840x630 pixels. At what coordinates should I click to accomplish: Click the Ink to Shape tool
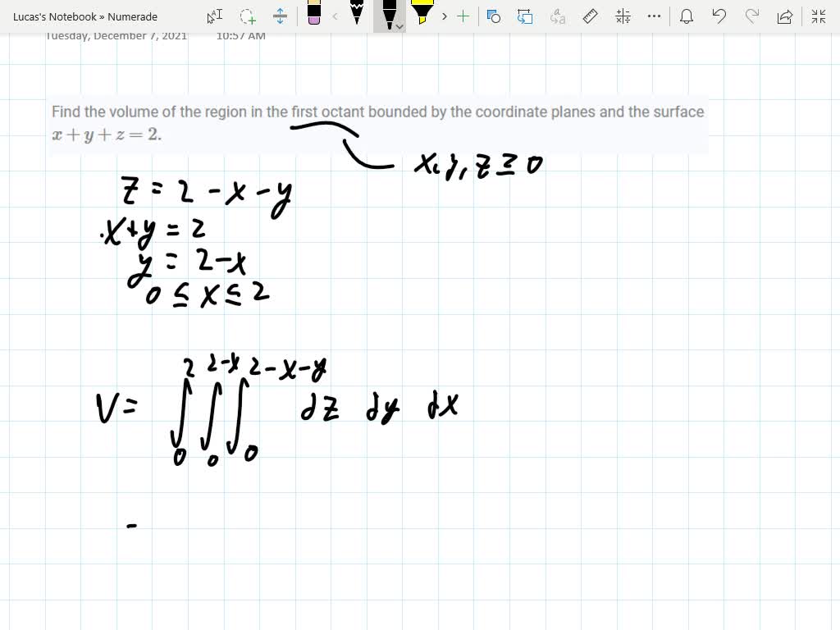(526, 16)
